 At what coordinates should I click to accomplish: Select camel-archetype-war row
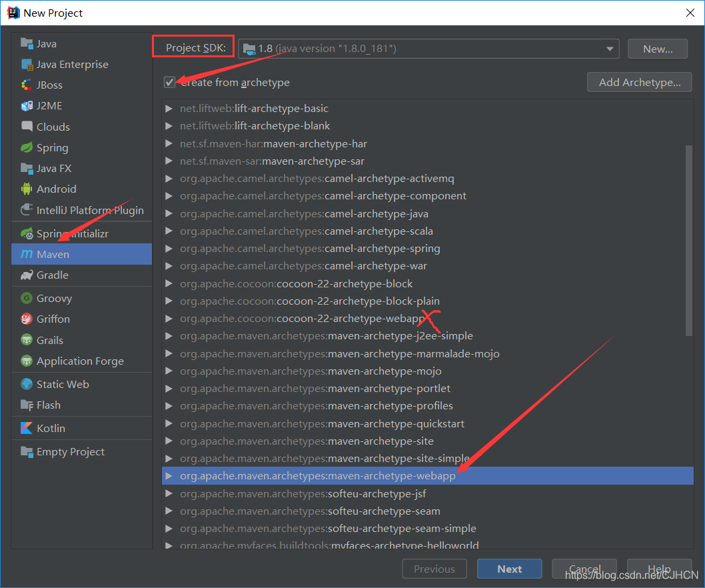[428, 266]
